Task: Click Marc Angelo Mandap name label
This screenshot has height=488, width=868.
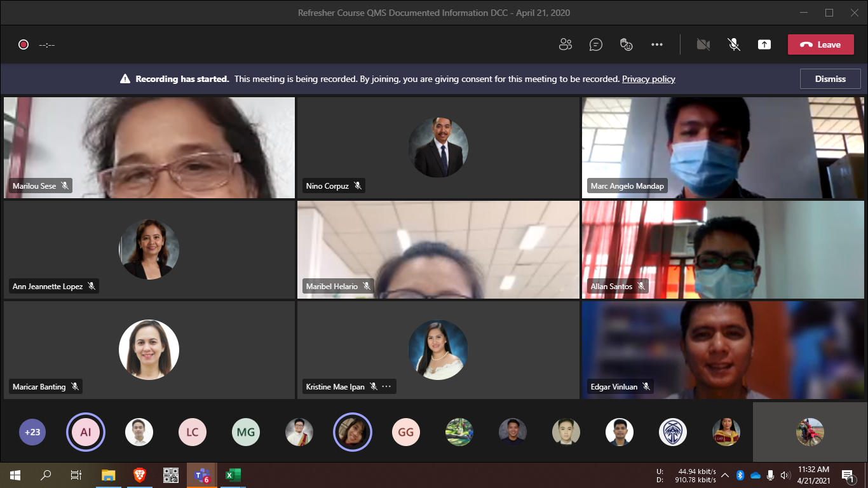Action: click(627, 186)
